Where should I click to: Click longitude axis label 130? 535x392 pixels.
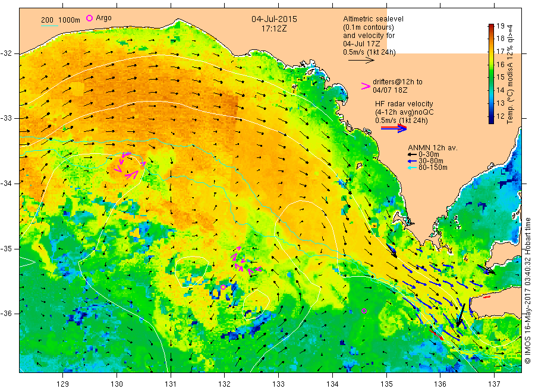click(x=117, y=384)
